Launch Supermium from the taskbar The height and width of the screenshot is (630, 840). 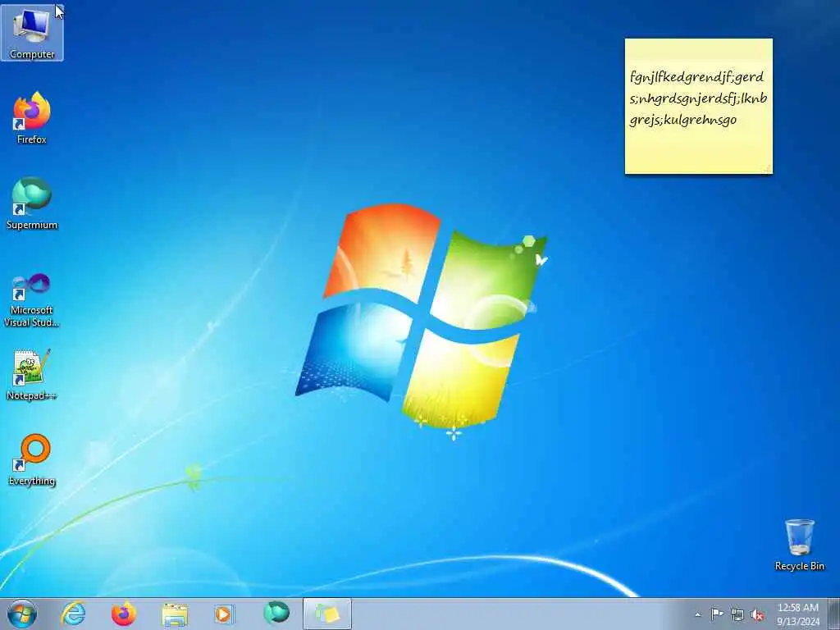(x=276, y=613)
